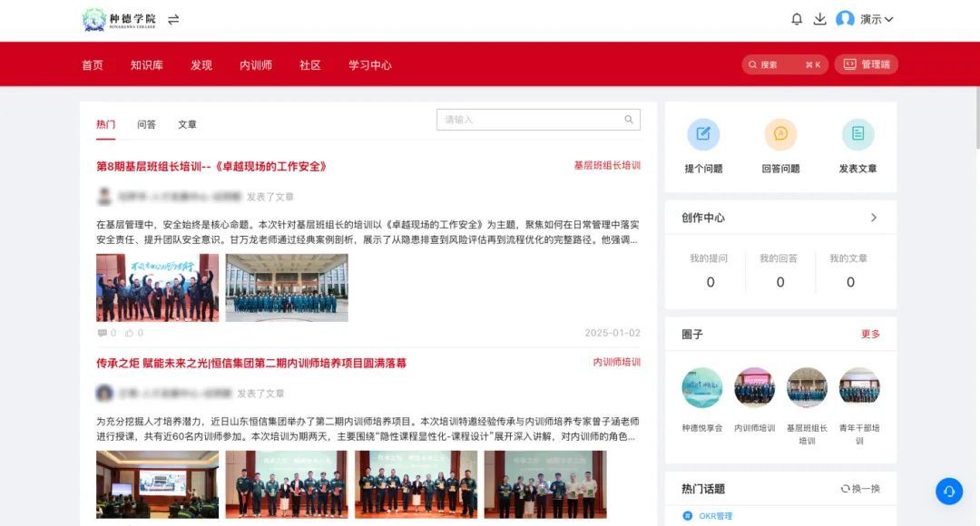The width and height of the screenshot is (980, 526).
Task: Click the like thumbs-up icon on first post
Action: (x=128, y=333)
